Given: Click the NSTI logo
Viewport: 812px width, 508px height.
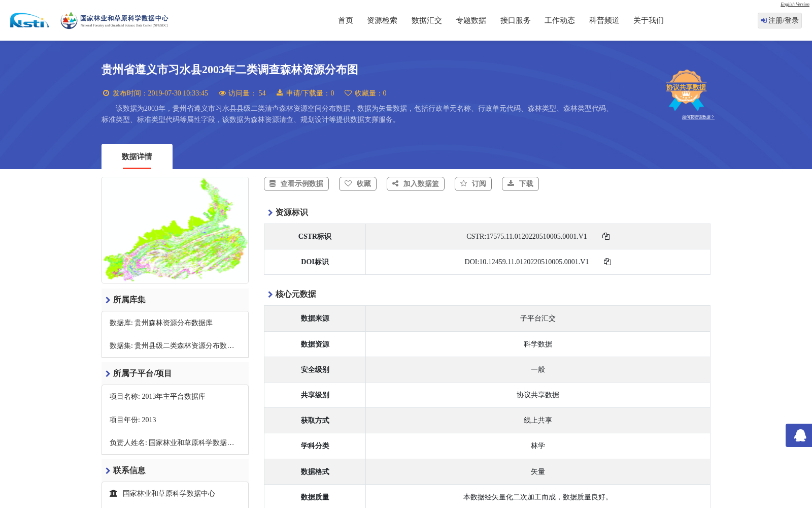Looking at the screenshot, I should click(x=29, y=20).
